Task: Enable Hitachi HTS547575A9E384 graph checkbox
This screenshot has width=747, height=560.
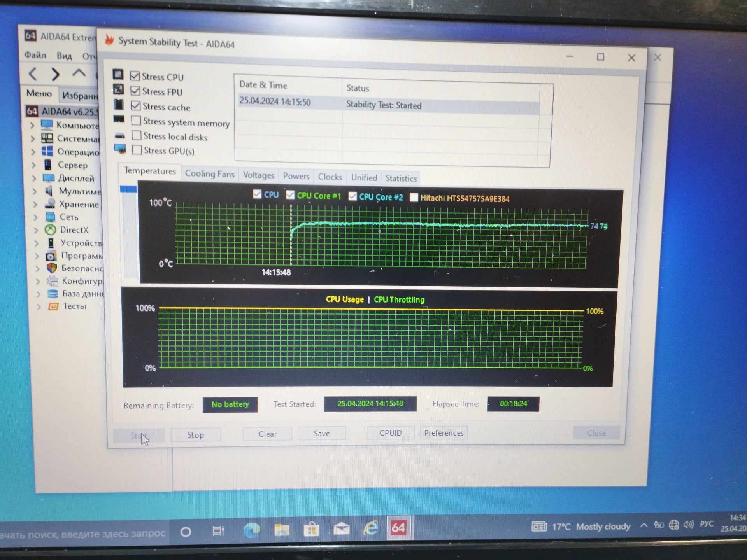Action: tap(414, 197)
